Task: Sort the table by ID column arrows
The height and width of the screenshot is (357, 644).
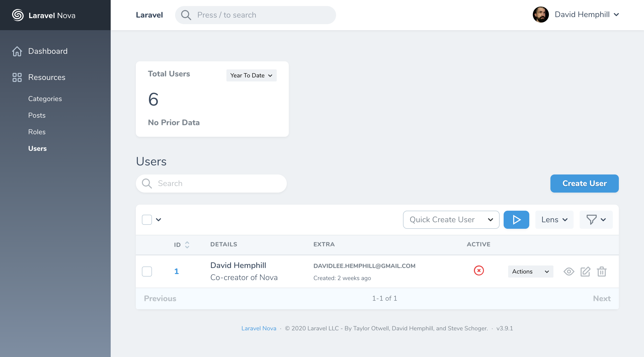Action: point(187,245)
